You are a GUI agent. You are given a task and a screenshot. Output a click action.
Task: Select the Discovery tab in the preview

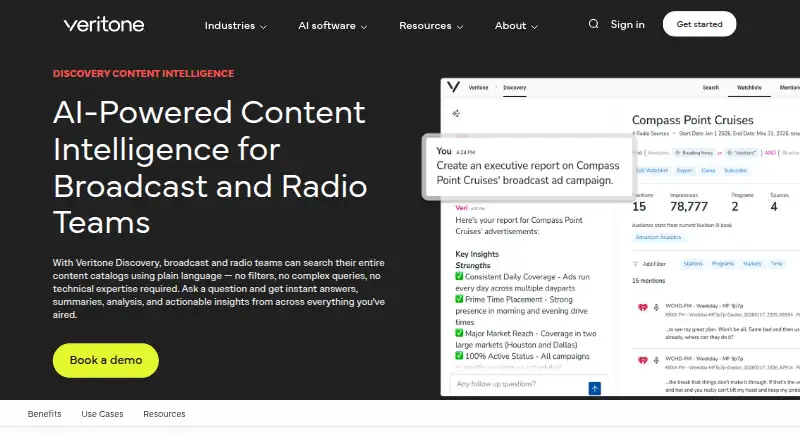514,88
